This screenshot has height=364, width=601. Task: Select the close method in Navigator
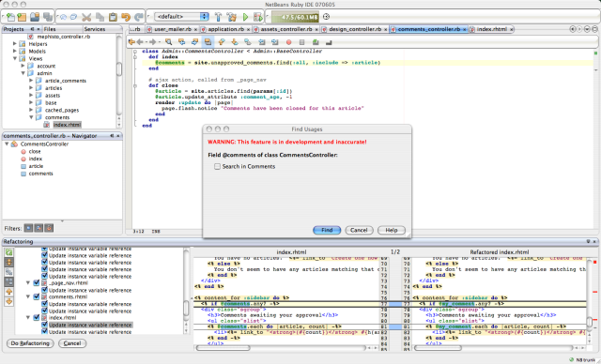pyautogui.click(x=35, y=152)
